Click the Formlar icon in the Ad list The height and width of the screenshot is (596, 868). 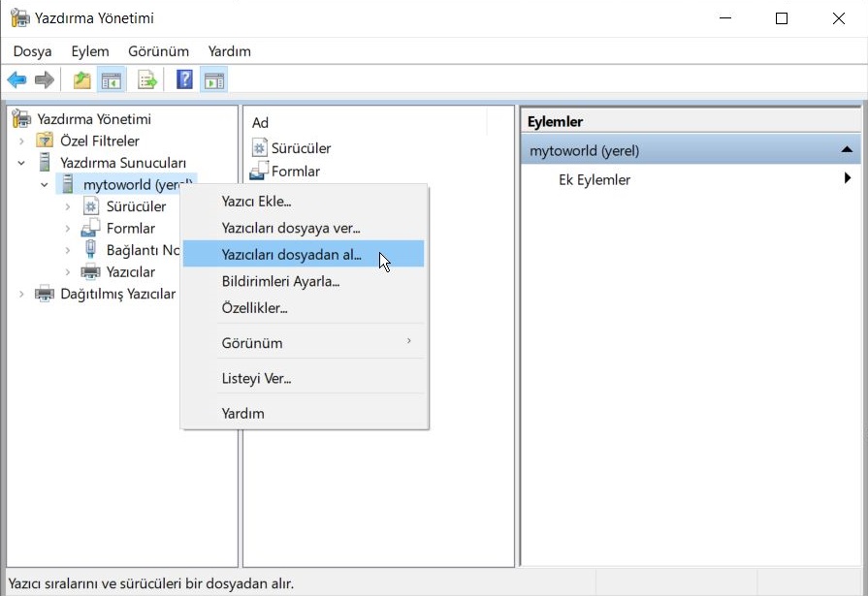point(259,172)
